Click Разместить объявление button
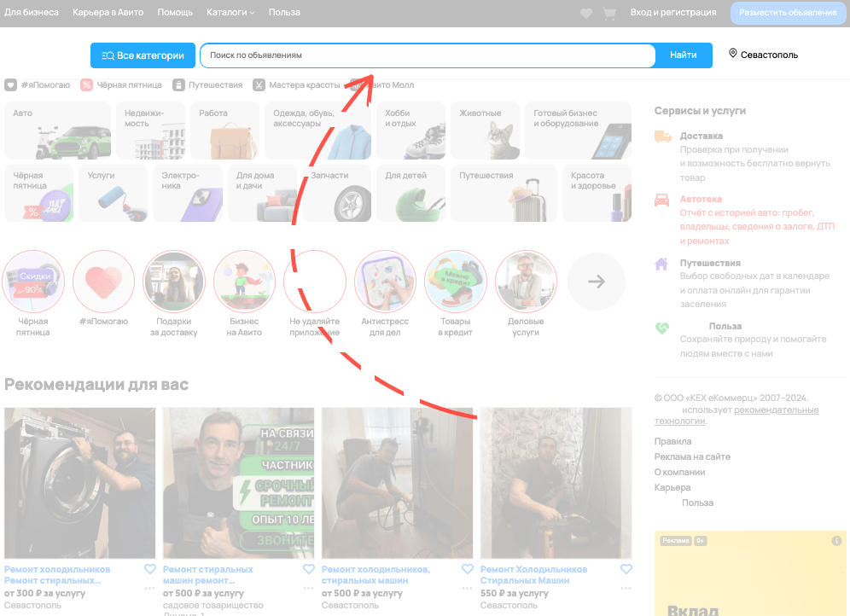 click(788, 13)
